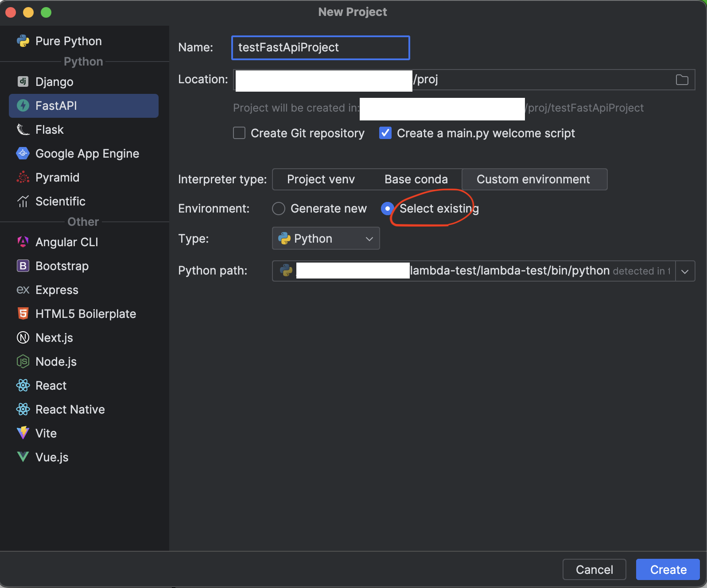Screen dimensions: 707x588
Task: Click the React atom icon
Action: coord(23,386)
